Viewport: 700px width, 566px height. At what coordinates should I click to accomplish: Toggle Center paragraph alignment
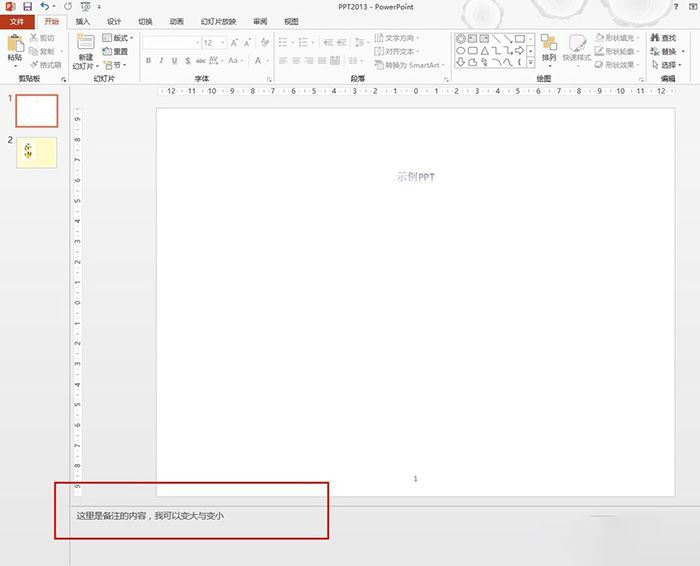(296, 61)
